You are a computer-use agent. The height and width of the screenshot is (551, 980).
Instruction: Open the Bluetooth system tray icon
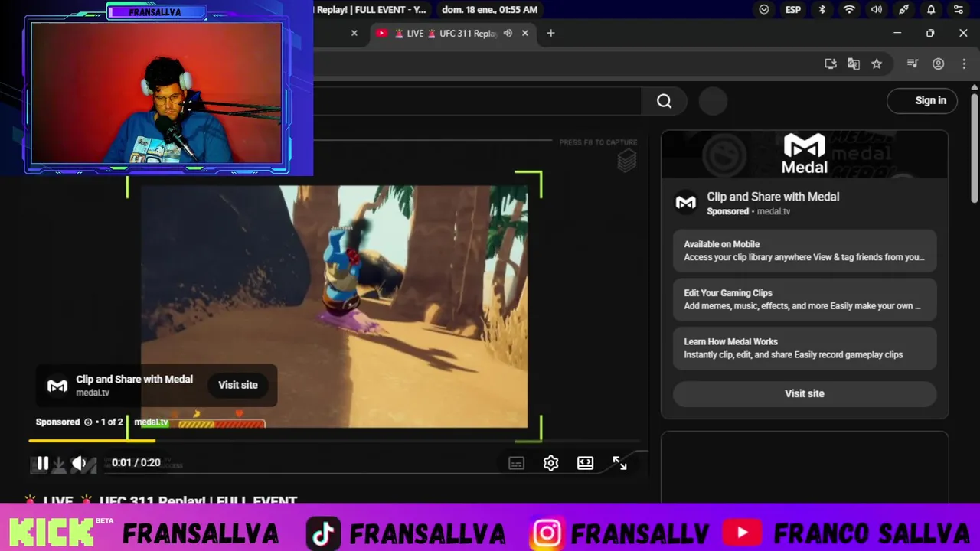822,9
